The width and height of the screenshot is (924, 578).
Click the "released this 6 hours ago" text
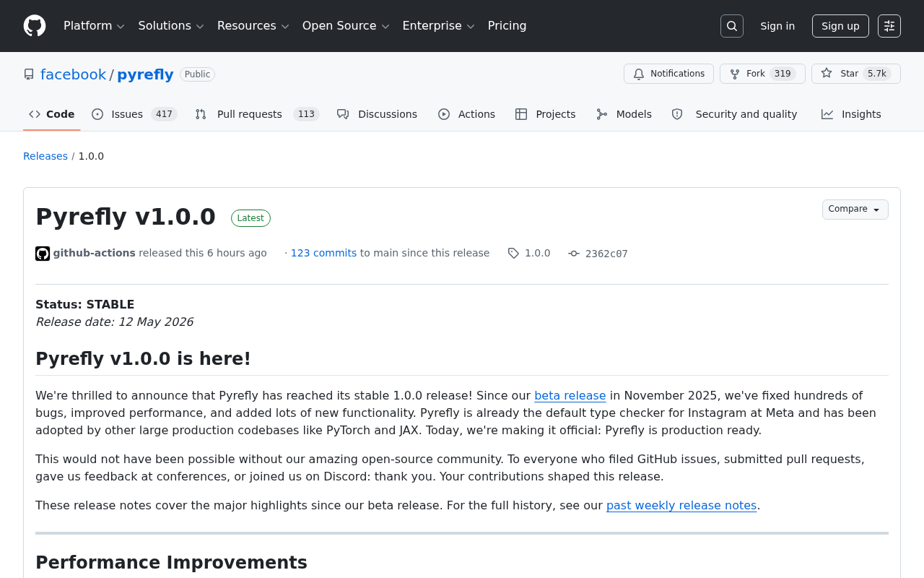[x=203, y=253]
